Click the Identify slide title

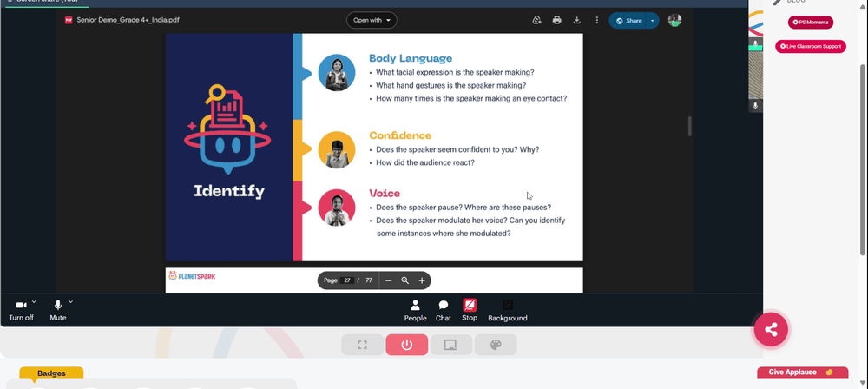click(x=228, y=191)
